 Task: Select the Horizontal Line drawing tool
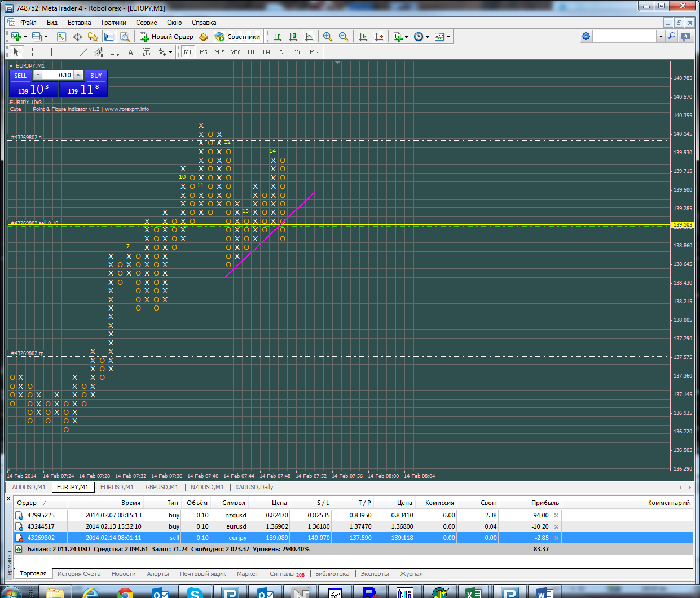tap(68, 52)
